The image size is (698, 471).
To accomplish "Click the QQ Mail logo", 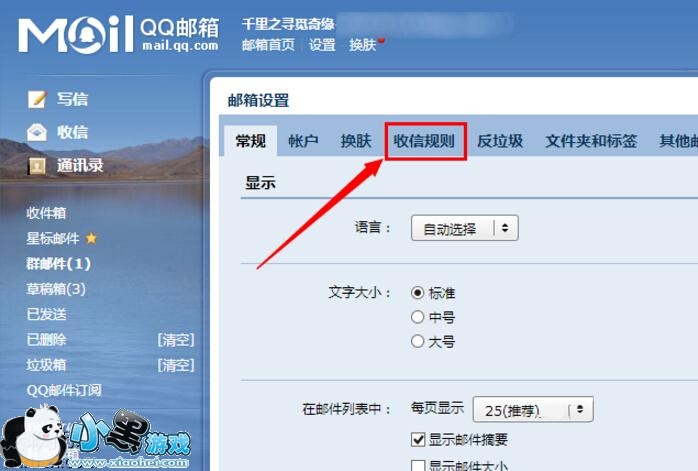I will [x=118, y=34].
